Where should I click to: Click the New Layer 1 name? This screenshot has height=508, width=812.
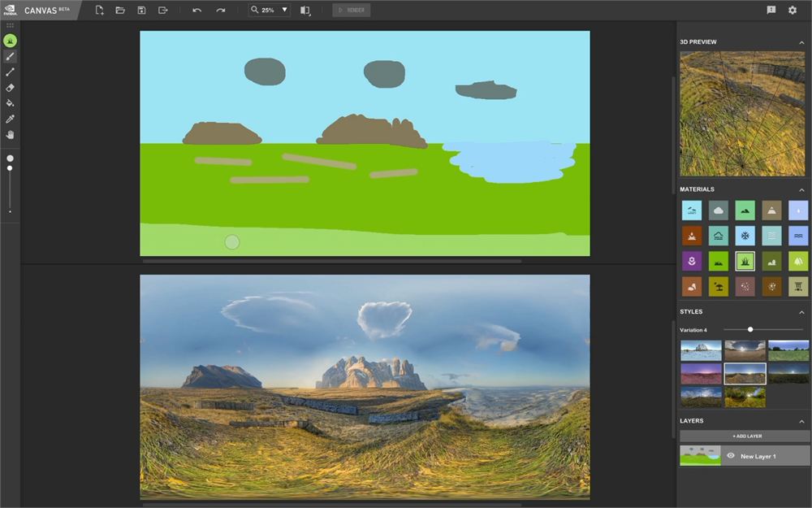coord(758,456)
